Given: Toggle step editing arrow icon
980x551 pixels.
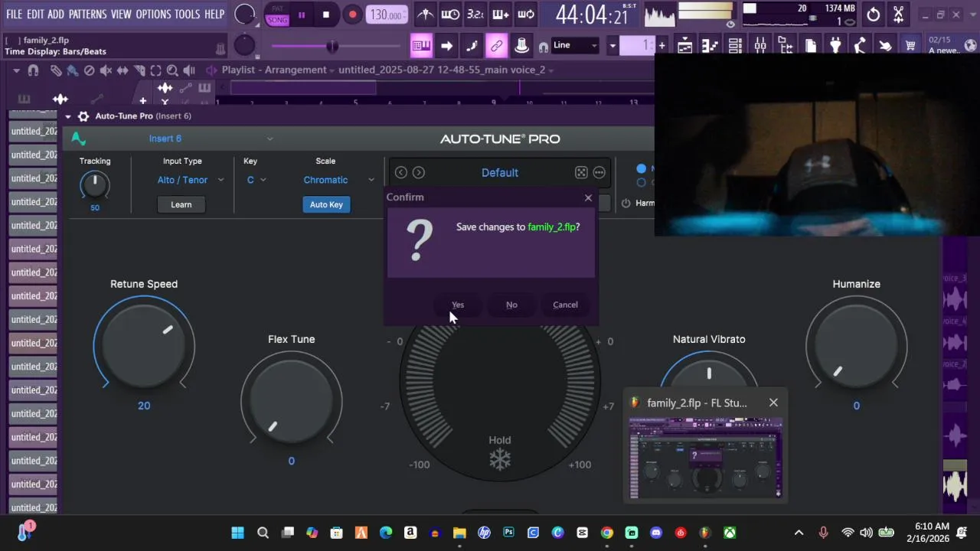Looking at the screenshot, I should point(446,46).
